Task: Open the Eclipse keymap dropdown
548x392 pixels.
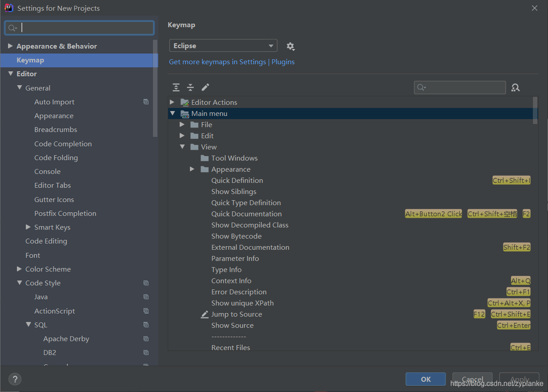Action: pyautogui.click(x=223, y=45)
